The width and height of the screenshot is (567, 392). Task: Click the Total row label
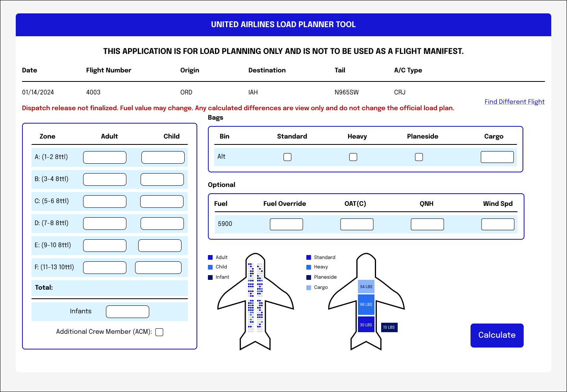pyautogui.click(x=44, y=288)
